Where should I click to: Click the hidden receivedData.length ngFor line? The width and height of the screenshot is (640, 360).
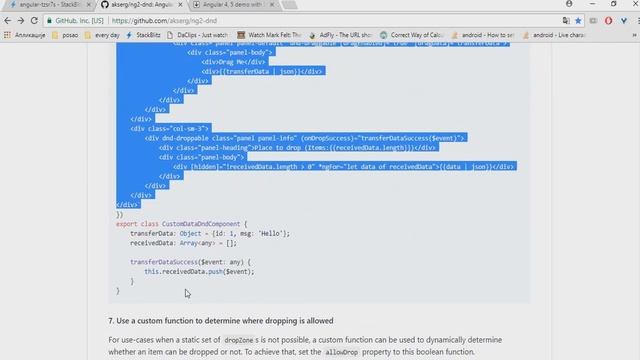343,167
